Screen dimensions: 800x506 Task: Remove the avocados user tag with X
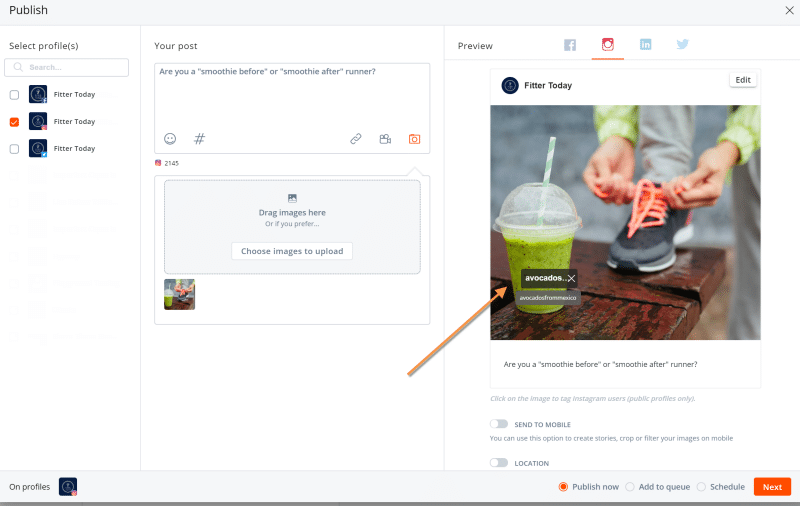click(571, 278)
